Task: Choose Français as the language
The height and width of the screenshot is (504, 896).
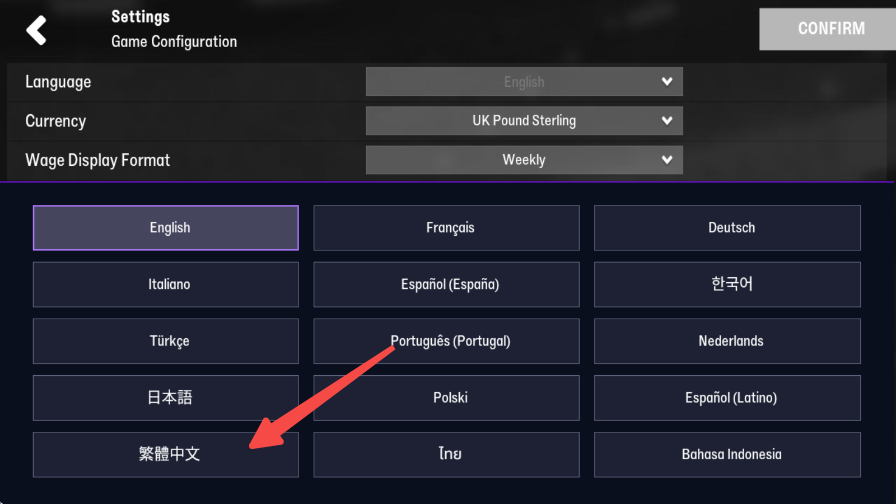Action: click(446, 228)
